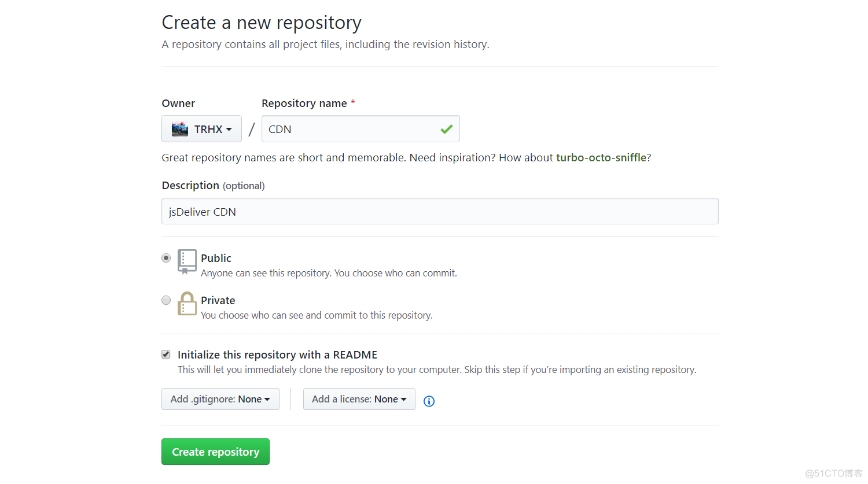This screenshot has height=484, width=868.
Task: Open the Add .gitignore: None dropdown
Action: [220, 398]
